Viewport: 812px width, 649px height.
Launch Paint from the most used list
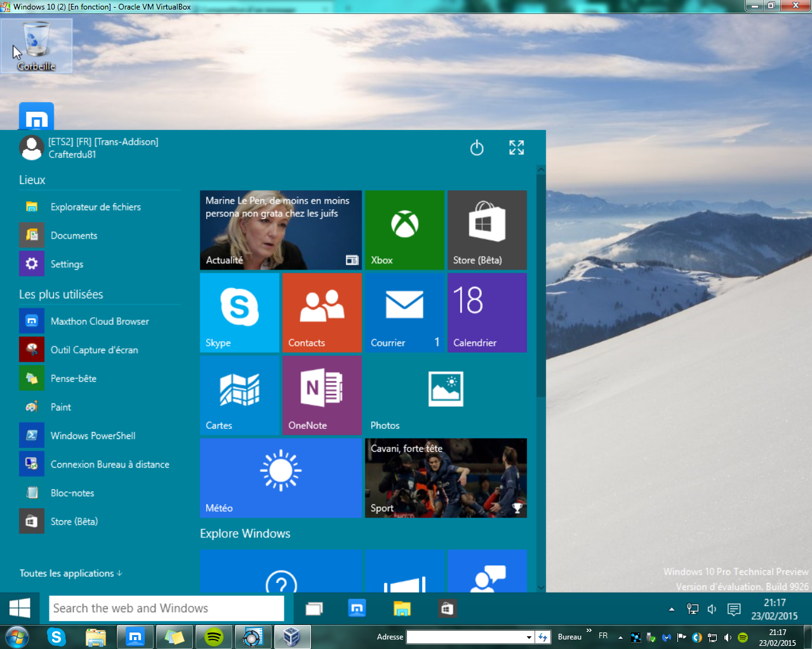coord(100,407)
